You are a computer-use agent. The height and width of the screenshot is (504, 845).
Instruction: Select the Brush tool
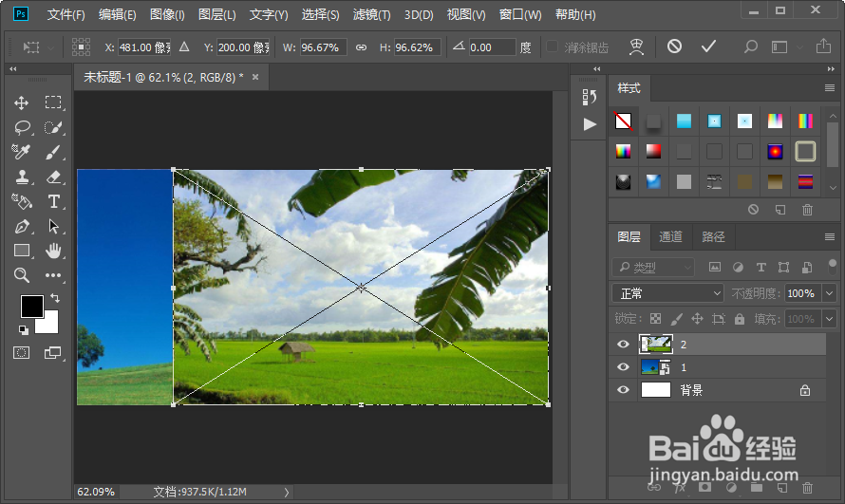click(x=53, y=153)
